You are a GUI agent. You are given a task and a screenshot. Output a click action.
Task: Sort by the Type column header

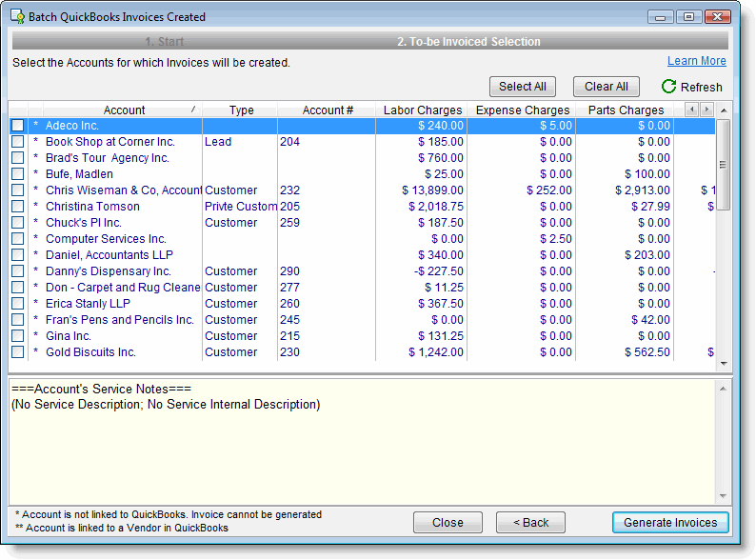pos(242,110)
